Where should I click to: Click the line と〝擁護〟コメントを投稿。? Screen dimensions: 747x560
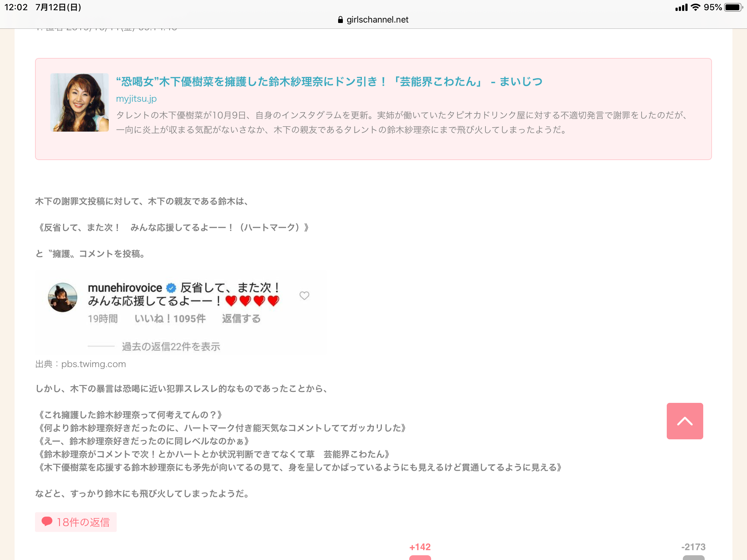tap(91, 254)
